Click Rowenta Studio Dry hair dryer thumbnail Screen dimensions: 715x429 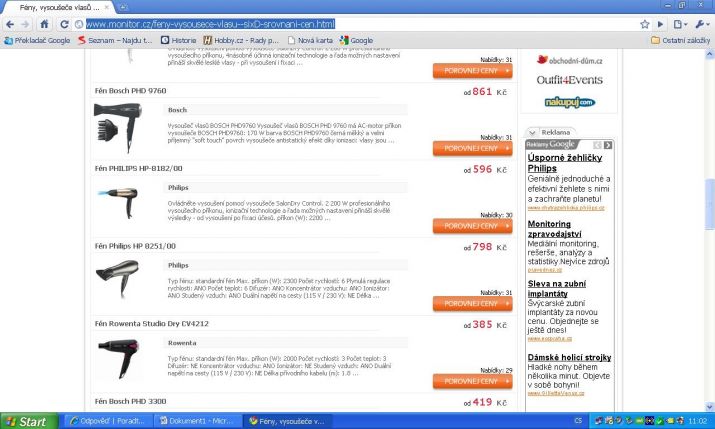click(x=119, y=359)
